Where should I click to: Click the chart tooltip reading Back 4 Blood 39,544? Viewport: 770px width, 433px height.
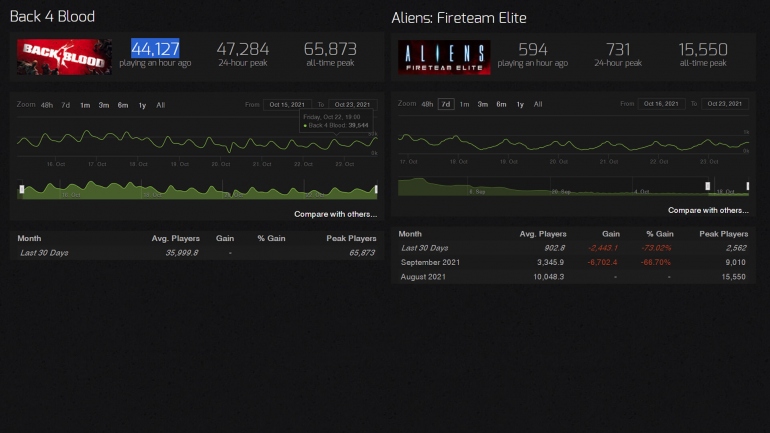click(336, 121)
